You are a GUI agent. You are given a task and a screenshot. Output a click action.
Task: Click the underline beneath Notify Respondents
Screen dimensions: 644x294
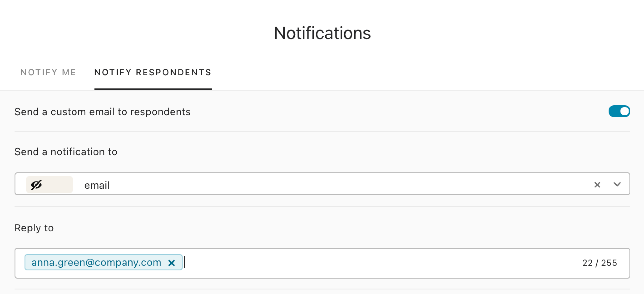tap(153, 89)
